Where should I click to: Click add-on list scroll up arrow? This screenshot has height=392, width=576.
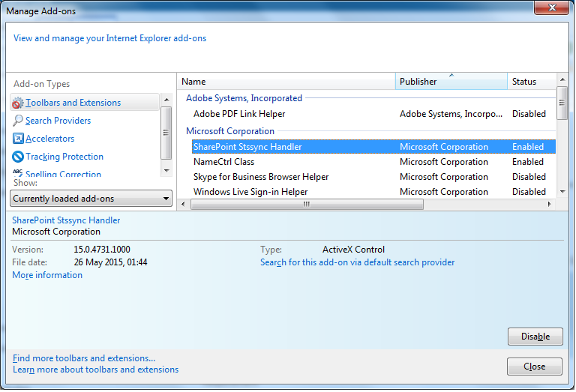point(562,79)
